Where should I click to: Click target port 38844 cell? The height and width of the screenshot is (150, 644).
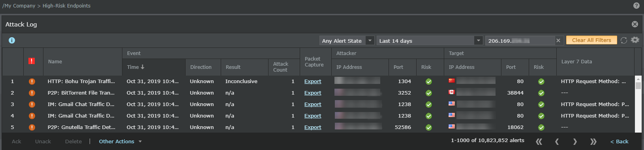coord(515,93)
